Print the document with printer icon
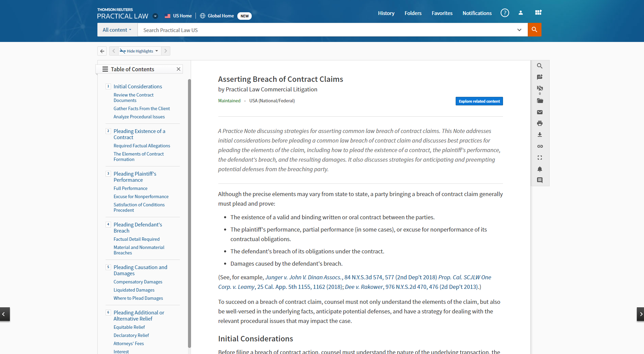The height and width of the screenshot is (354, 644). click(x=540, y=123)
